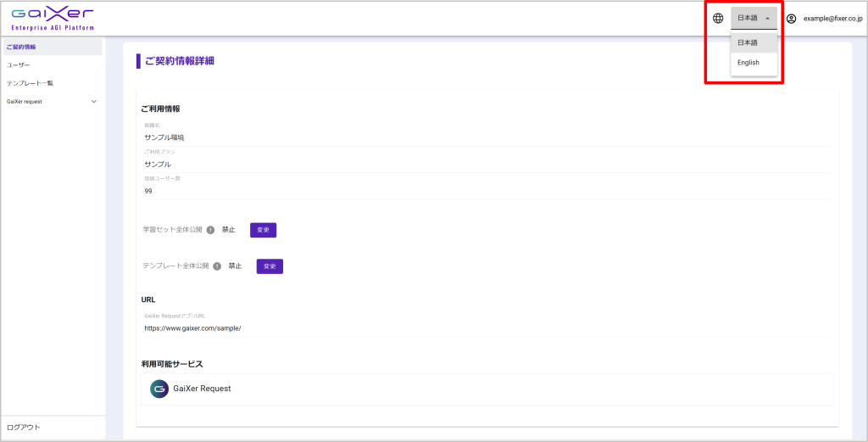
Task: Open the 日本語 language dropdown
Action: coord(754,18)
